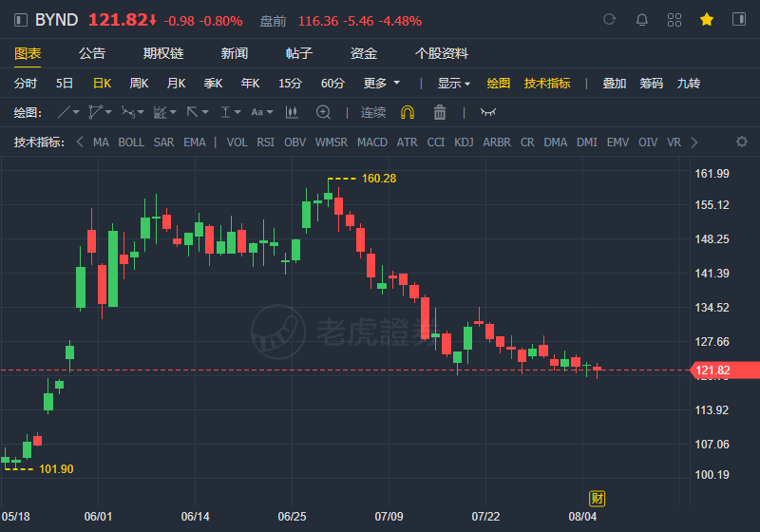Switch to the 图表 tab
This screenshot has height=532, width=760.
pyautogui.click(x=28, y=53)
